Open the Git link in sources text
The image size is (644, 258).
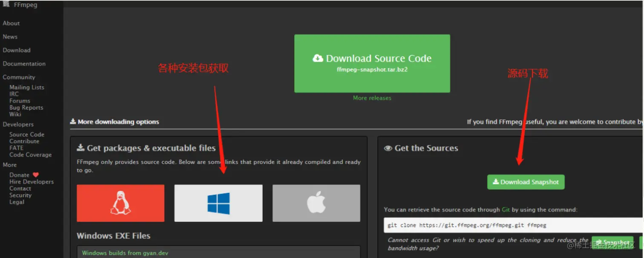point(506,210)
